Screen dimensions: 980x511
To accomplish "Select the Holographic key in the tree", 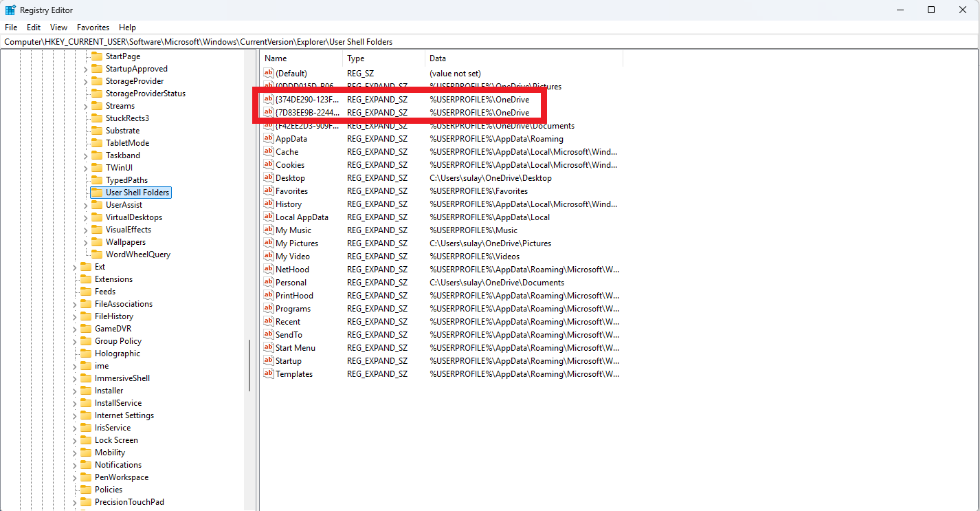I will point(117,354).
